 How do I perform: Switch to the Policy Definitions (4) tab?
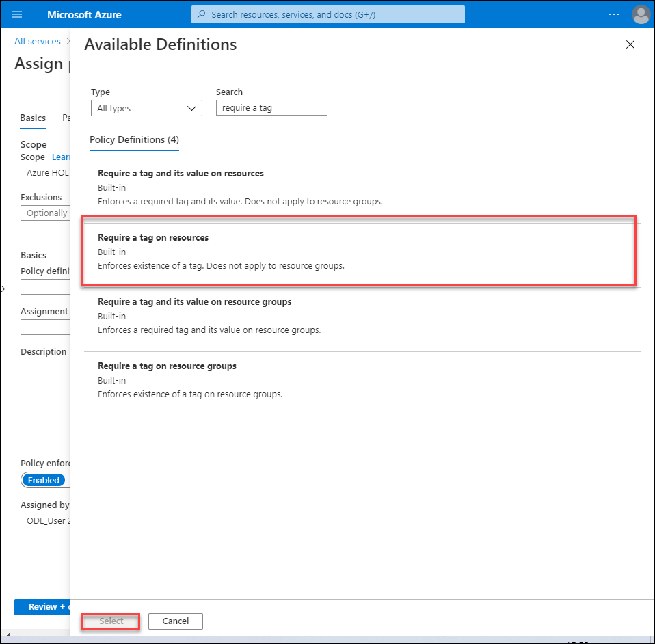(134, 140)
